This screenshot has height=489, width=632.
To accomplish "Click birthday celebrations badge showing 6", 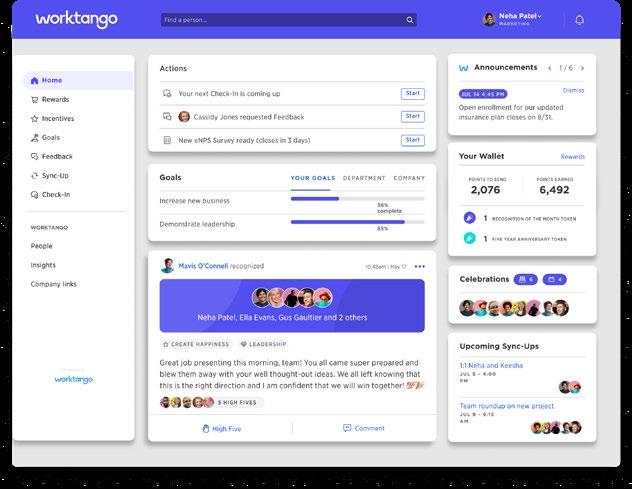I will point(526,279).
